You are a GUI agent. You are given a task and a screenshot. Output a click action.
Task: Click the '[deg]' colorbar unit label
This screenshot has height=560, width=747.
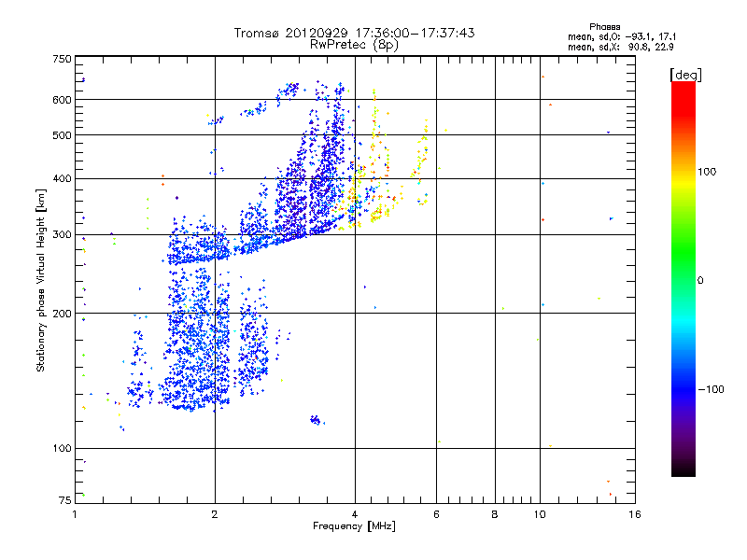pyautogui.click(x=685, y=75)
